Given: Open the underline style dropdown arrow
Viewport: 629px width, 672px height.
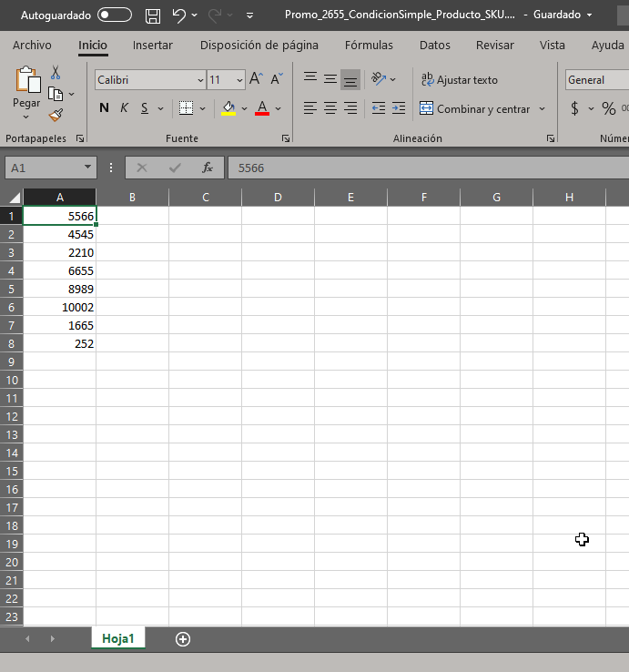Looking at the screenshot, I should pyautogui.click(x=161, y=108).
